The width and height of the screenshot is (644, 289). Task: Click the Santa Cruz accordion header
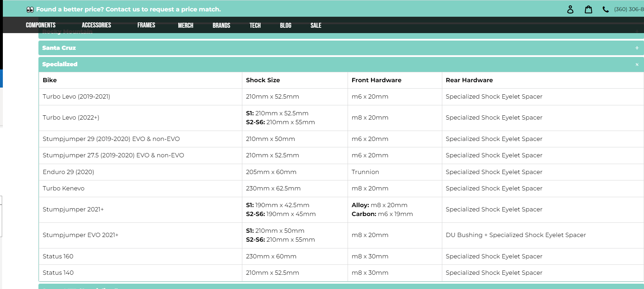tap(341, 48)
